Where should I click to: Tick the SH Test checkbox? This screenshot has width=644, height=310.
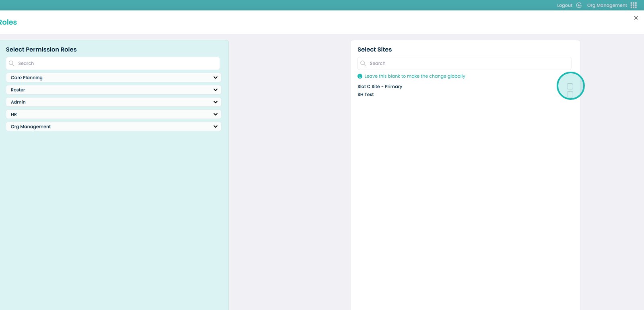570,95
